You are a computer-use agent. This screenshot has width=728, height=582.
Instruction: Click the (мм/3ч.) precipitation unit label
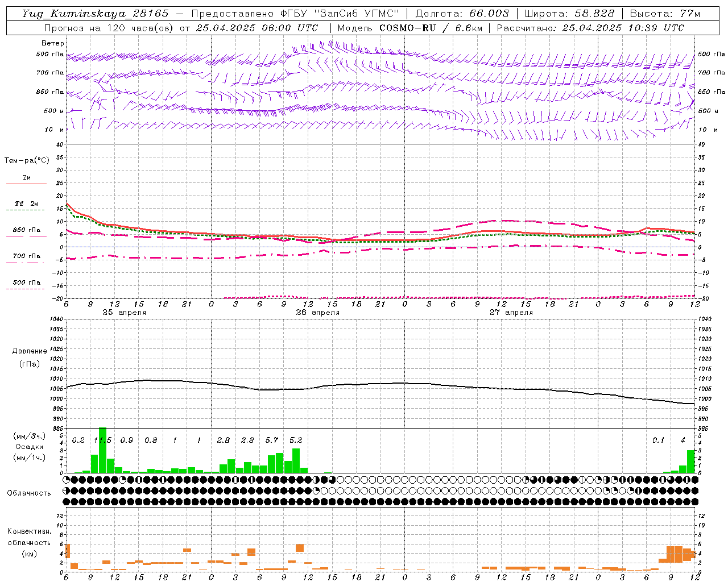(30, 436)
